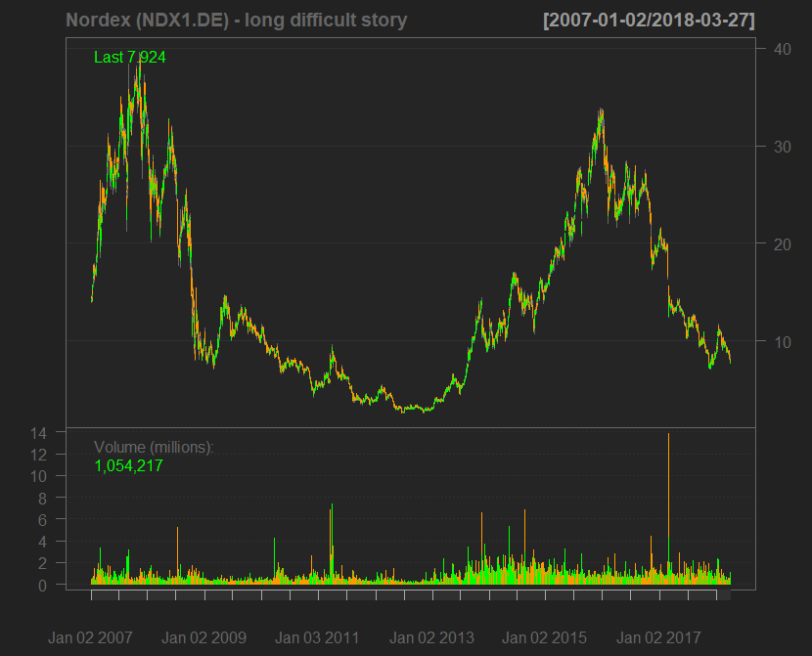Click the date range label 2007-01-02/2018-03-27

click(x=649, y=20)
